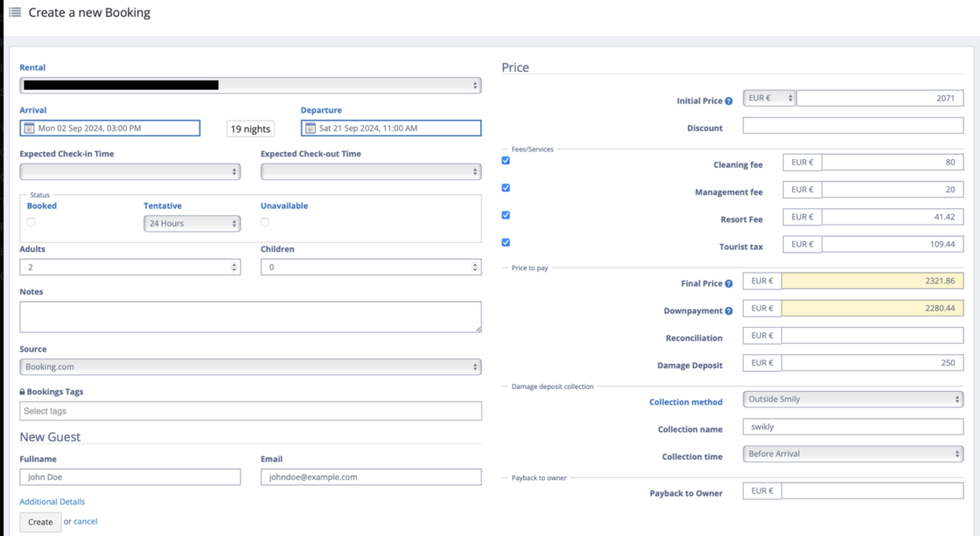Click the calendar icon in Arrival field
This screenshot has width=980, height=536.
pos(29,129)
